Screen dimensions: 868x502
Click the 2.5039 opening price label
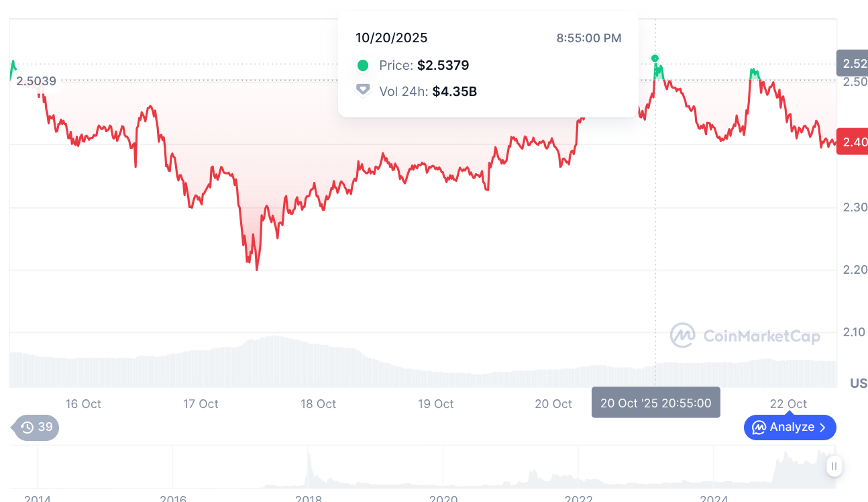36,82
